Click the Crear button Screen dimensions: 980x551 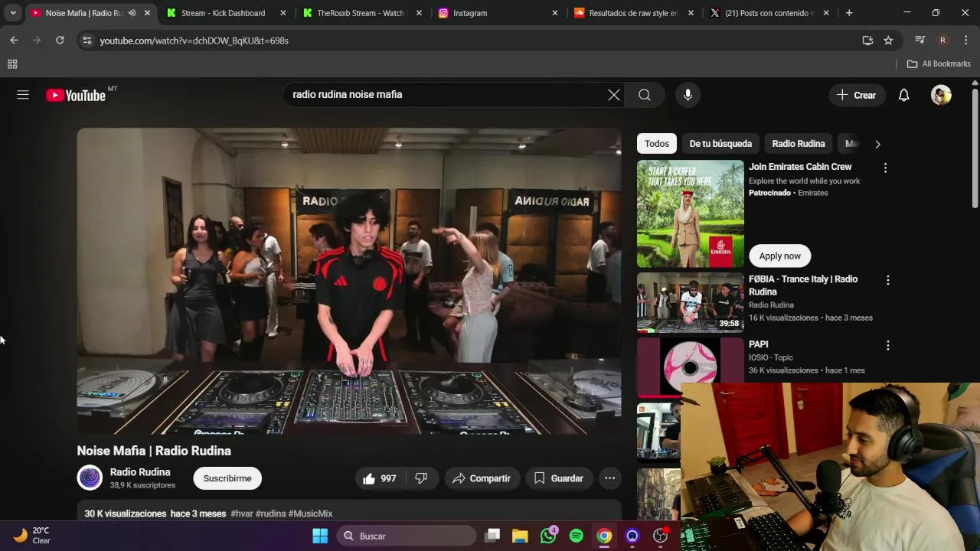point(856,95)
